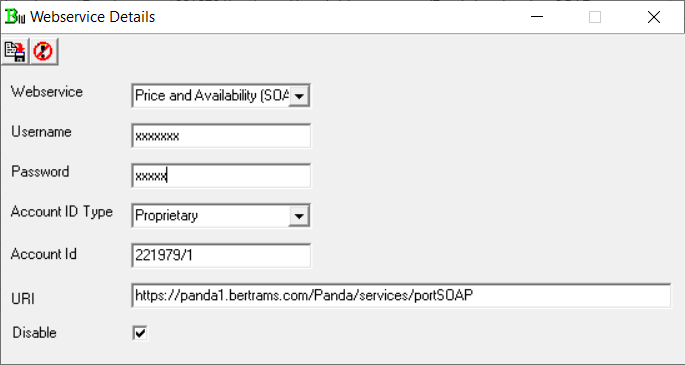Click the URI label text
685x365 pixels.
(x=23, y=299)
